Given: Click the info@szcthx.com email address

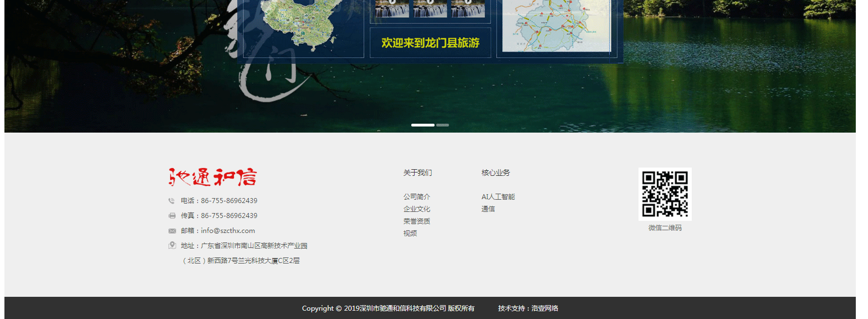Looking at the screenshot, I should (x=228, y=231).
